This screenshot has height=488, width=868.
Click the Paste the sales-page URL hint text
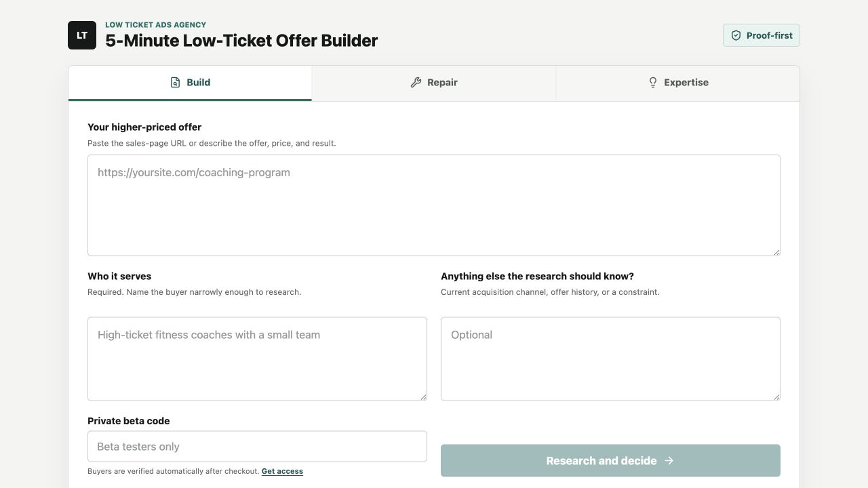(212, 143)
